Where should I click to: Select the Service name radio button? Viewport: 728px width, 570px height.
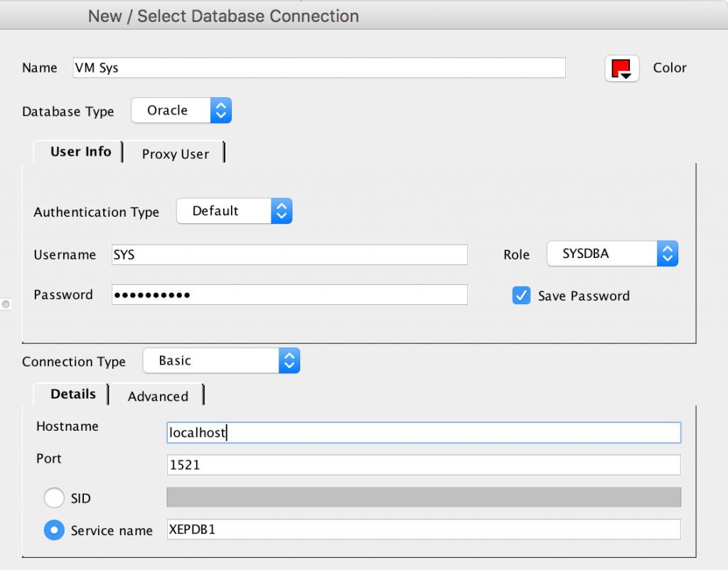click(54, 530)
